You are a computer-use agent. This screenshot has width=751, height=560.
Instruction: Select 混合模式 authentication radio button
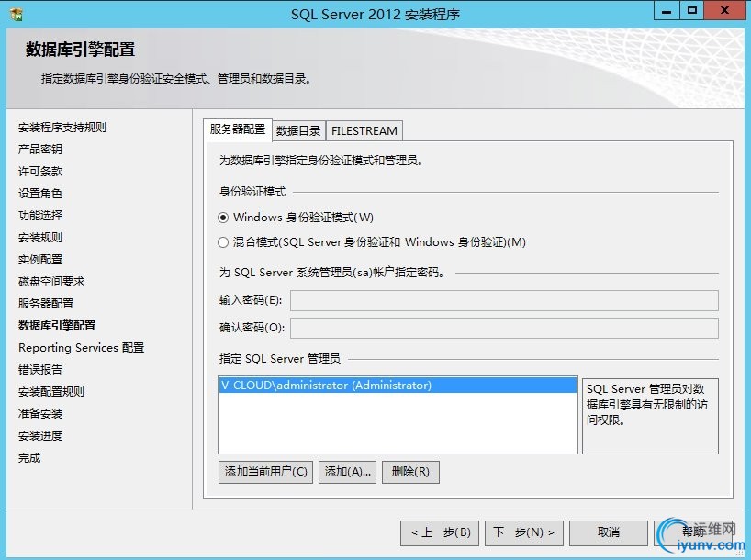223,242
